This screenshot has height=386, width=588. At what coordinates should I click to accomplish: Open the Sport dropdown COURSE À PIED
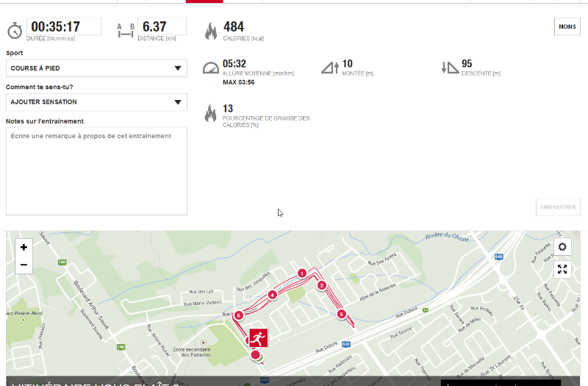pos(96,68)
